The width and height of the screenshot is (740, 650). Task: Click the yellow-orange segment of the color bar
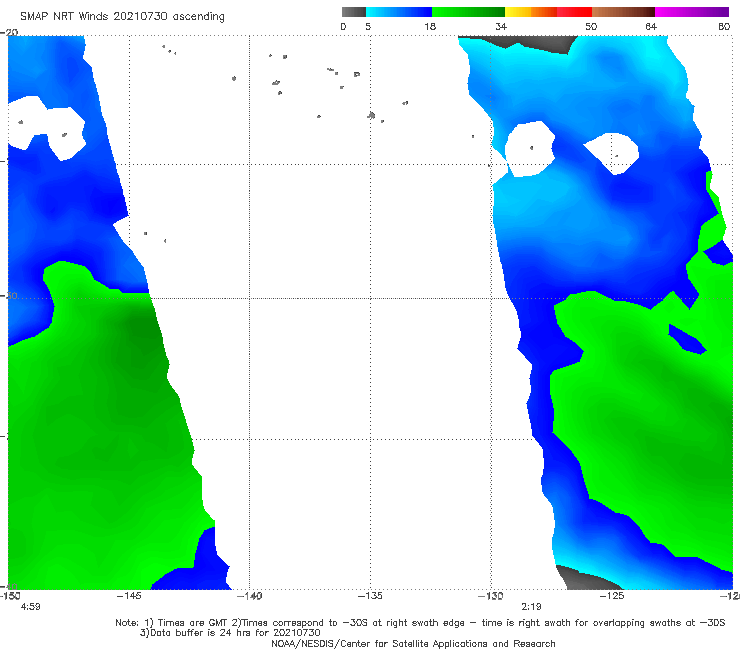(x=531, y=12)
